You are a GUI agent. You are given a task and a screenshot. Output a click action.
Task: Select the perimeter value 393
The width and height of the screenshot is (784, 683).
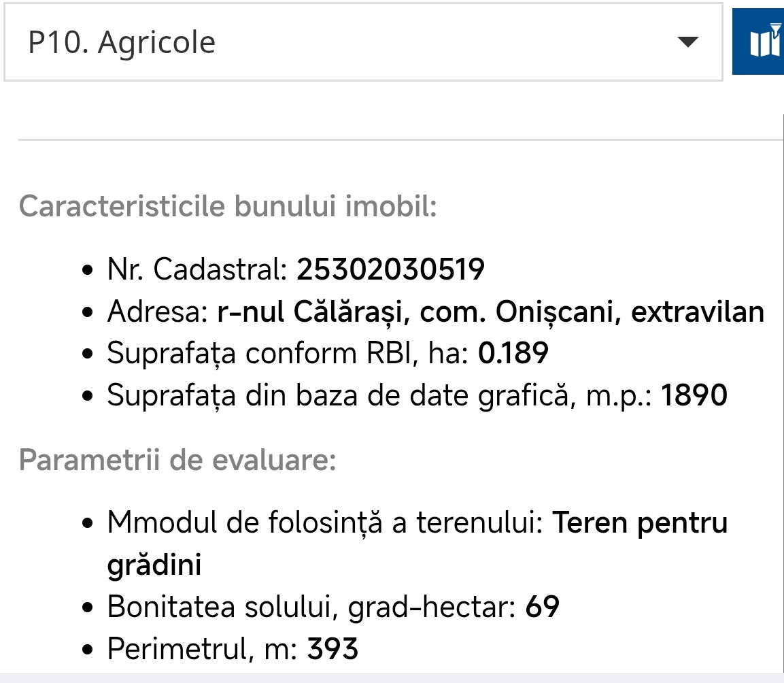tap(333, 649)
